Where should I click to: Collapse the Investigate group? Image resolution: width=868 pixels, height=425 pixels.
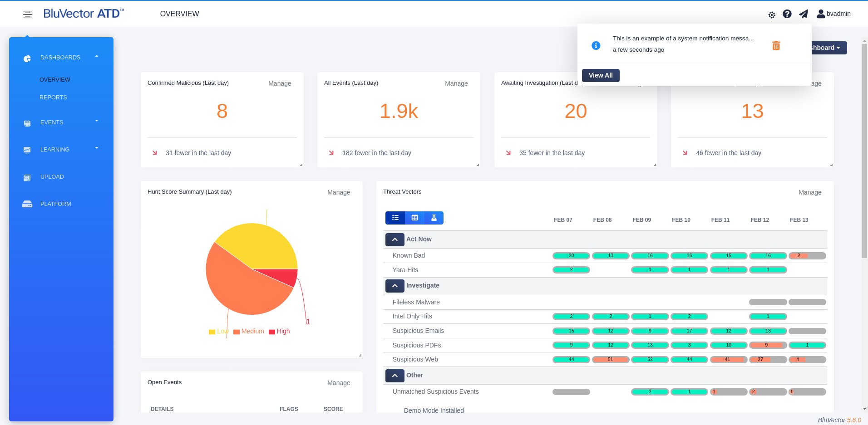pyautogui.click(x=395, y=286)
